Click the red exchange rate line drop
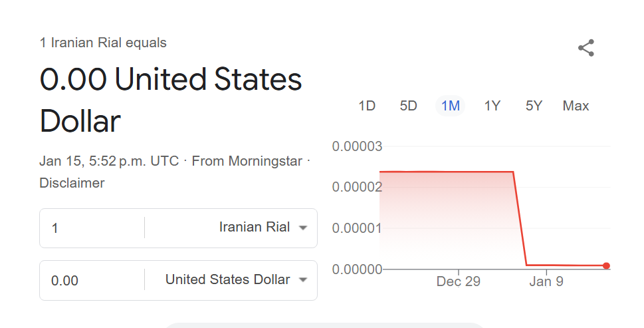The image size is (644, 328). (x=520, y=220)
